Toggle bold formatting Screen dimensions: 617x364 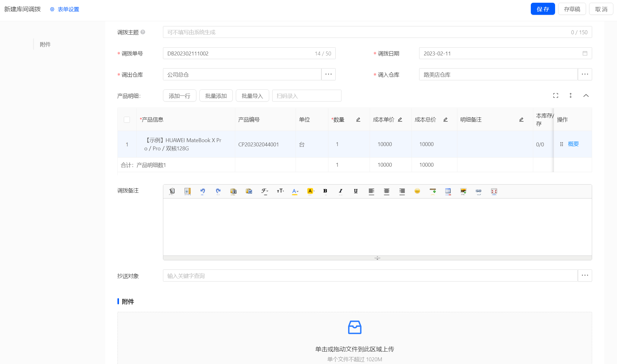[x=325, y=191]
